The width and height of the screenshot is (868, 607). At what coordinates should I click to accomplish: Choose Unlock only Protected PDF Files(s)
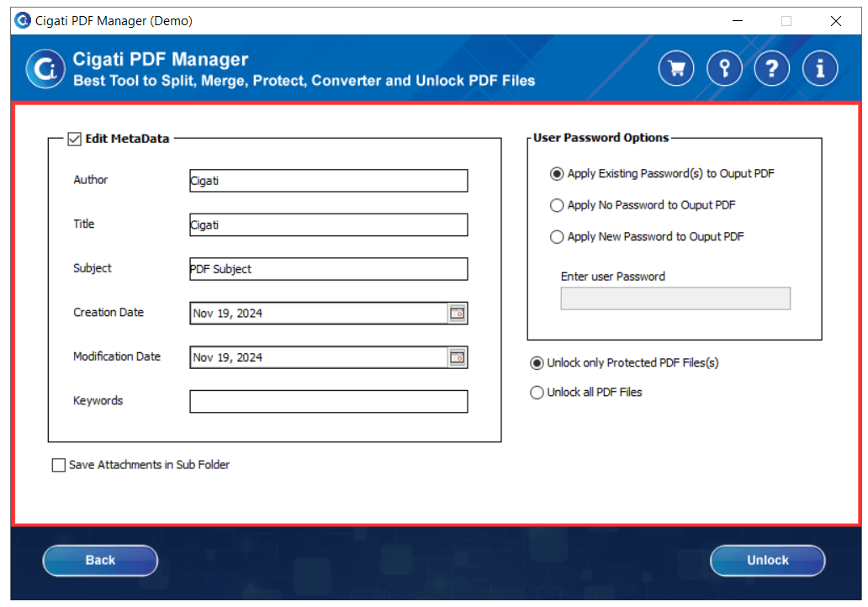click(x=537, y=363)
